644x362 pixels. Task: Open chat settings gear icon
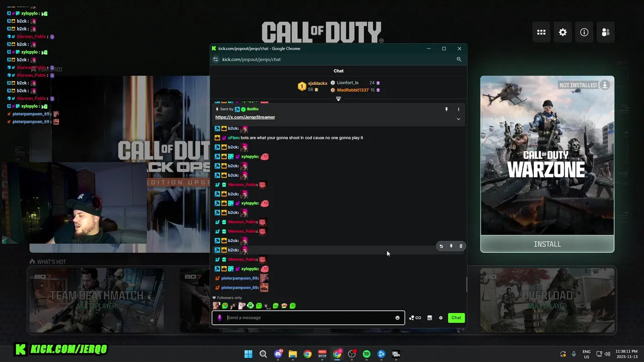coord(441,318)
